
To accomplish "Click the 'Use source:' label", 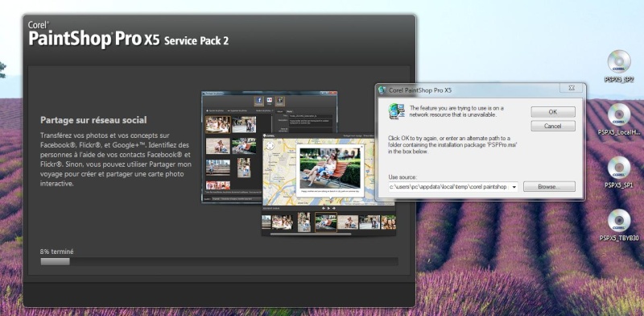I will click(x=402, y=177).
